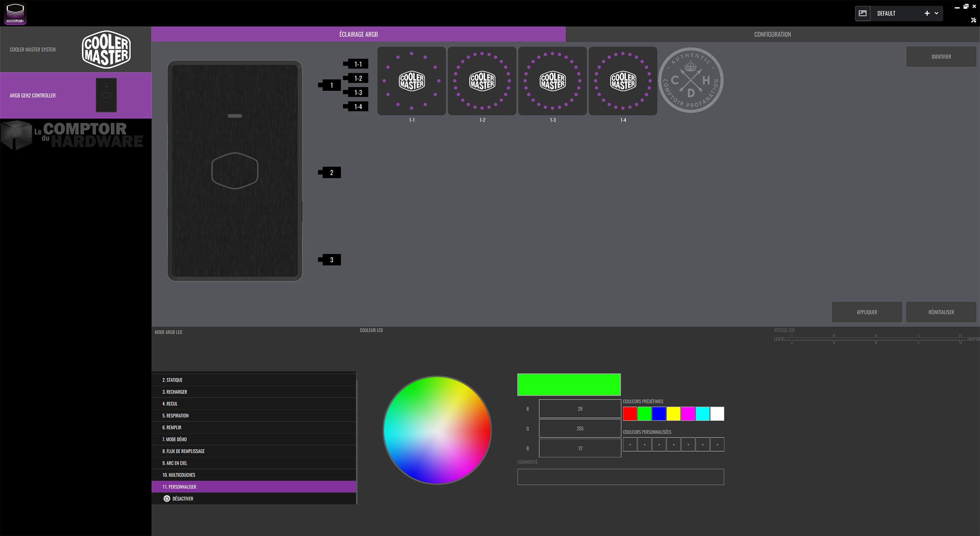Click the Désactiver power icon

(x=167, y=498)
